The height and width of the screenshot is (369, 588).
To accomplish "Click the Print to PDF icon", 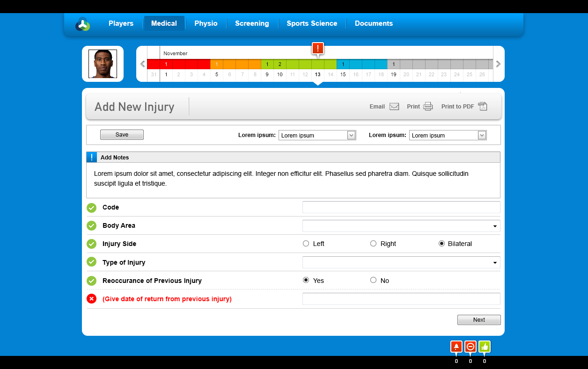I will coord(483,107).
